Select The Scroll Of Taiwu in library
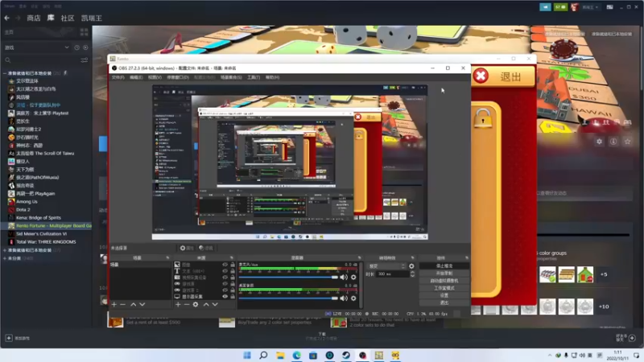Screen dimensions: 644x362 coord(45,153)
